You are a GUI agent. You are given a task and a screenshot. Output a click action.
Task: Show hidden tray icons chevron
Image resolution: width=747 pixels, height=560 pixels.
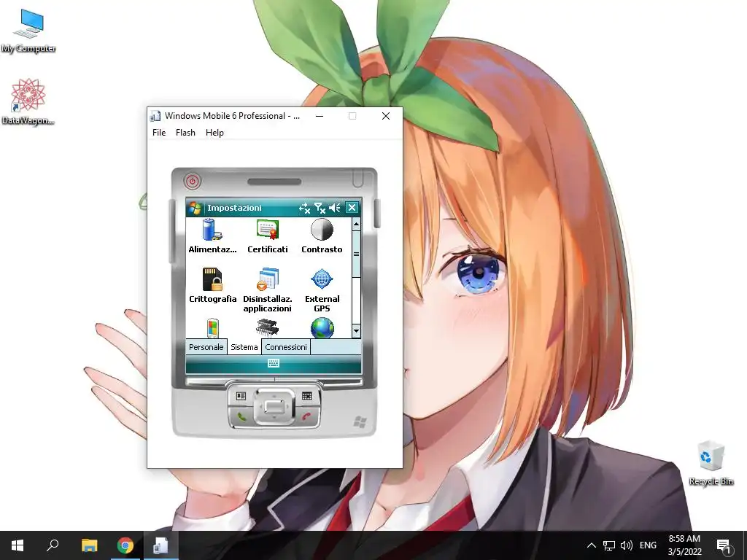[x=591, y=545]
